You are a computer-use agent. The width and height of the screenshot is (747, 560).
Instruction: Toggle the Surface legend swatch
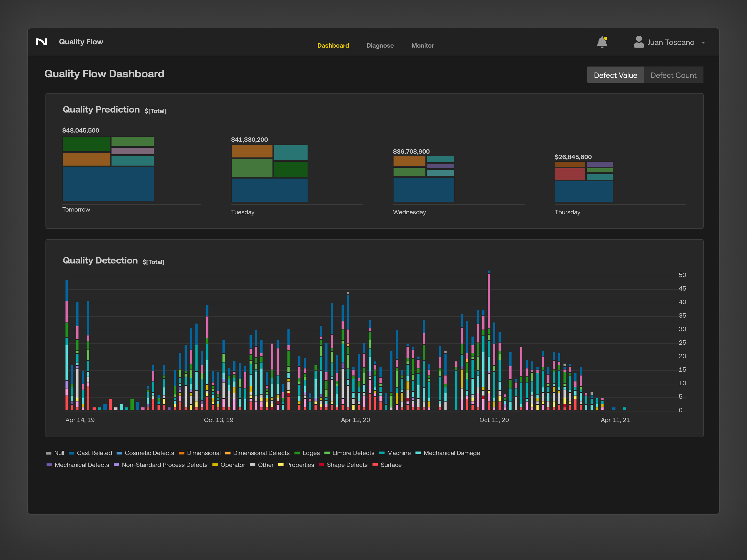point(375,465)
